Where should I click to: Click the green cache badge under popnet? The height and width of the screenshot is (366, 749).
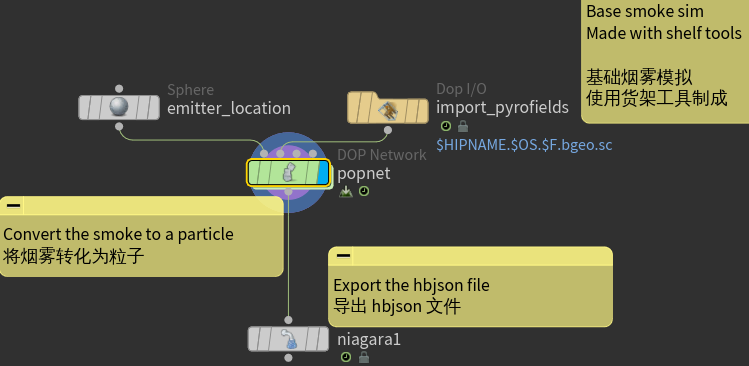point(346,192)
